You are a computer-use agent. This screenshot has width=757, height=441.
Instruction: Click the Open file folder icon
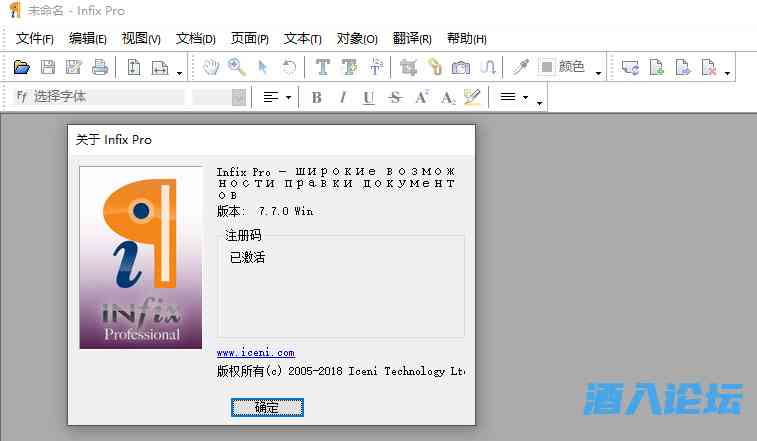pos(21,67)
